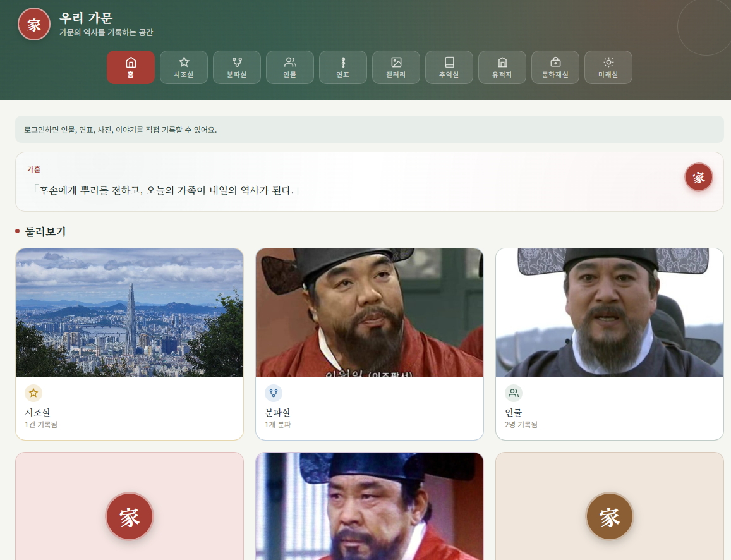The width and height of the screenshot is (731, 560).
Task: Switch to the 갤러리 tab
Action: coord(396,67)
